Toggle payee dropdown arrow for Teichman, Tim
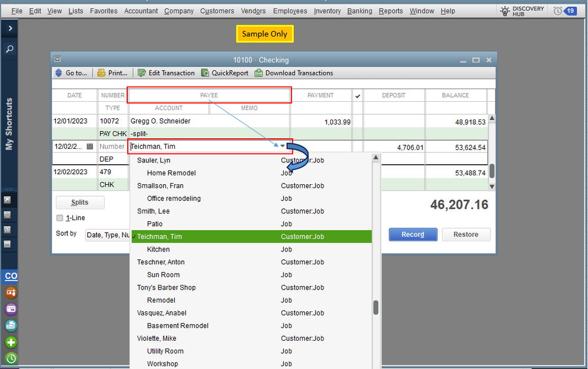This screenshot has width=588, height=369. pos(283,147)
